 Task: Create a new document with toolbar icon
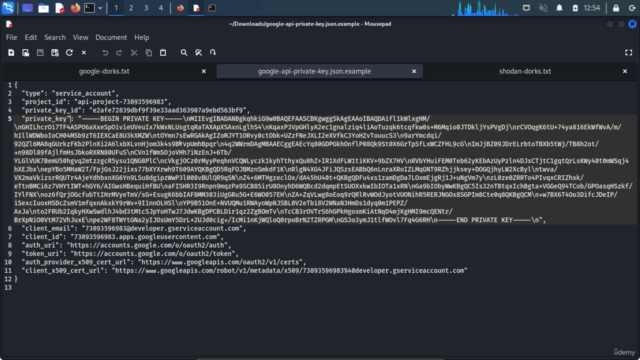pos(11,53)
